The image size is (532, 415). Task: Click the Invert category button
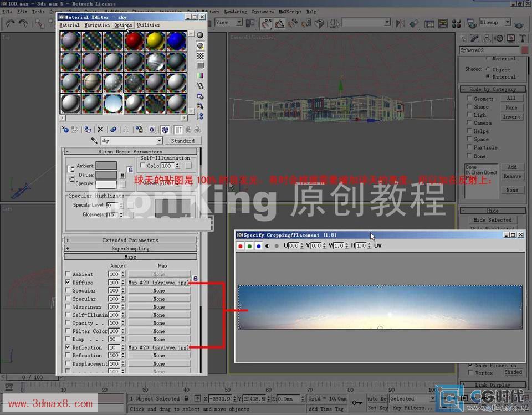511,117
